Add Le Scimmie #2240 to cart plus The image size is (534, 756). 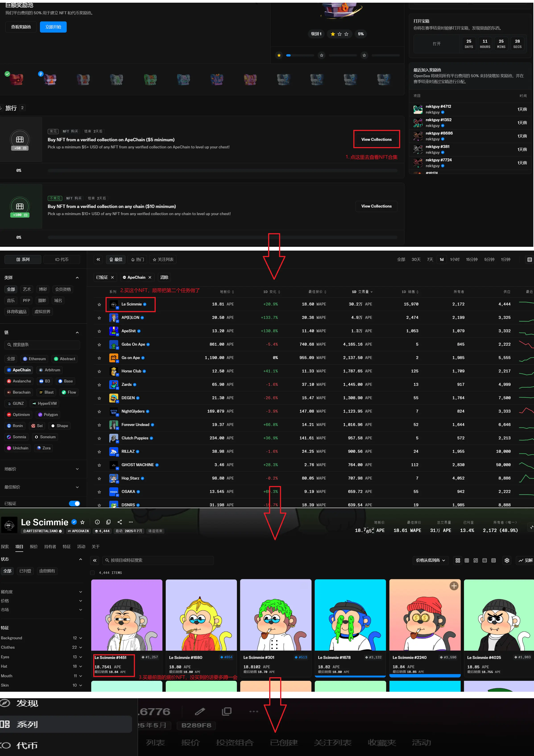coord(454,586)
